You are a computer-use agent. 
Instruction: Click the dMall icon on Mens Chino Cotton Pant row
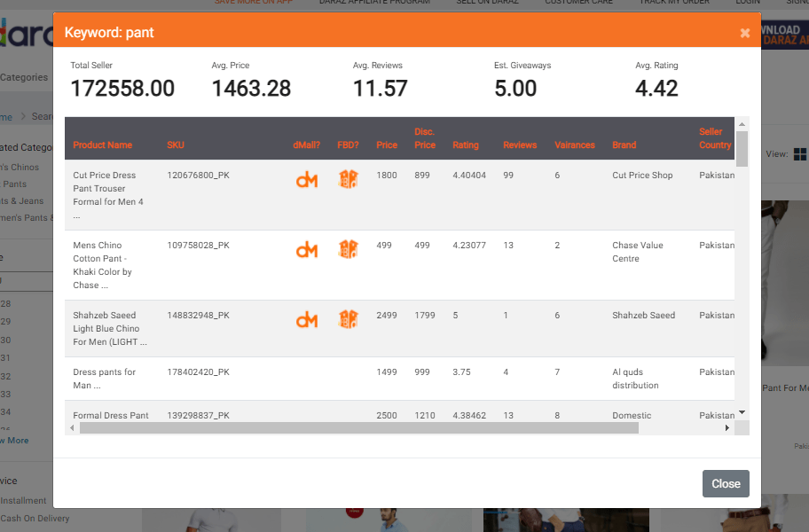pos(307,249)
